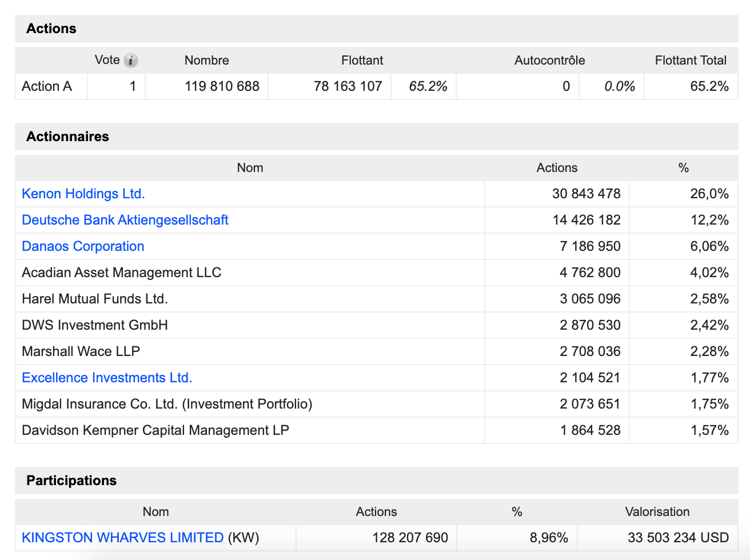Select the share count 119 810 688
This screenshot has height=560, width=750.
pyautogui.click(x=222, y=86)
